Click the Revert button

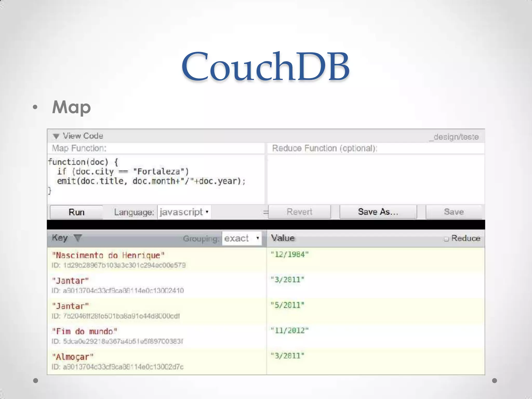click(x=300, y=212)
